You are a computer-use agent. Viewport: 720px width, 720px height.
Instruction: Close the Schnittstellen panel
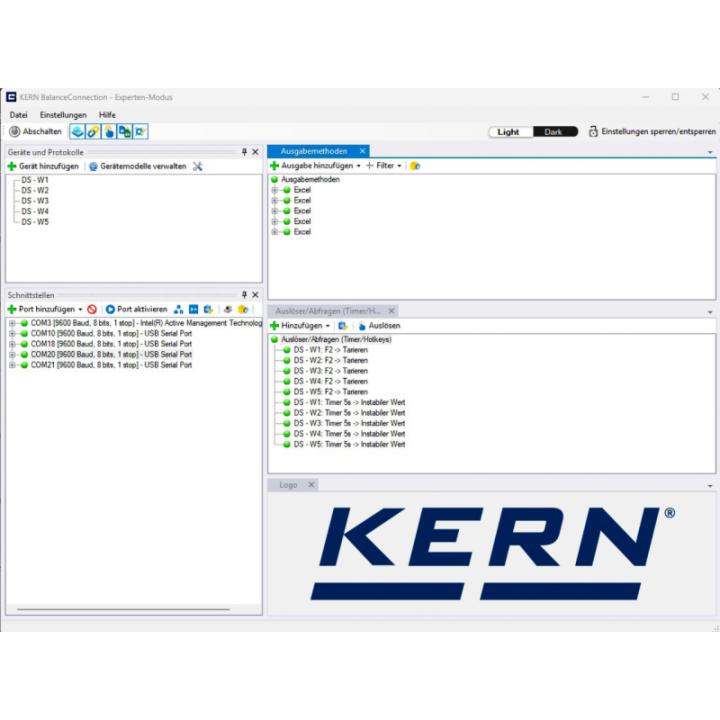pyautogui.click(x=255, y=295)
